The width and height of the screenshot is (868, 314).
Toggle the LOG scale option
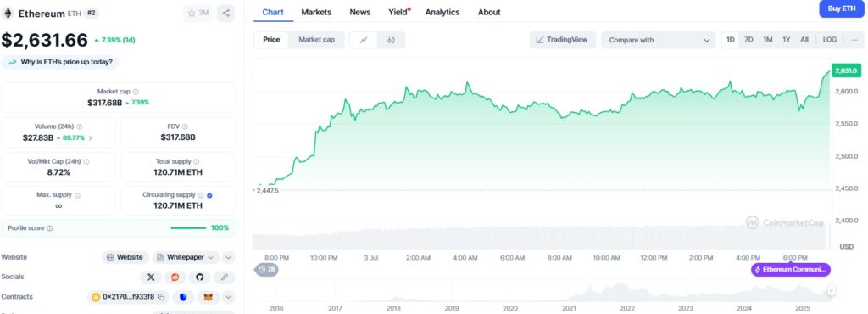pyautogui.click(x=830, y=40)
